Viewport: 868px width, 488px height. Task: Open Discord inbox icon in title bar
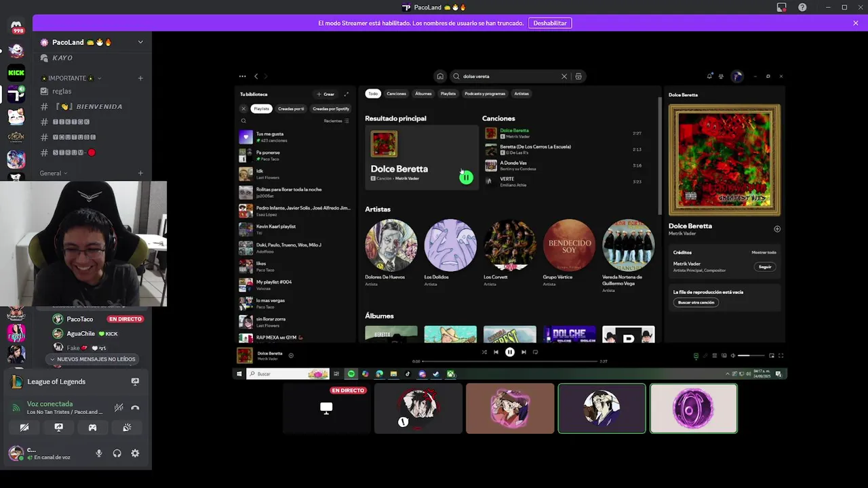click(x=782, y=7)
